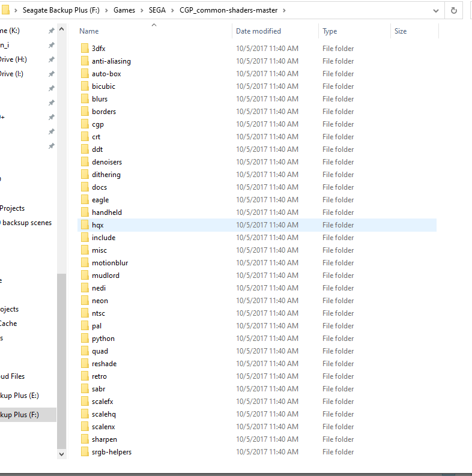Click the nedi folder icon
Viewport: 472px width, 476px height.
(x=85, y=288)
